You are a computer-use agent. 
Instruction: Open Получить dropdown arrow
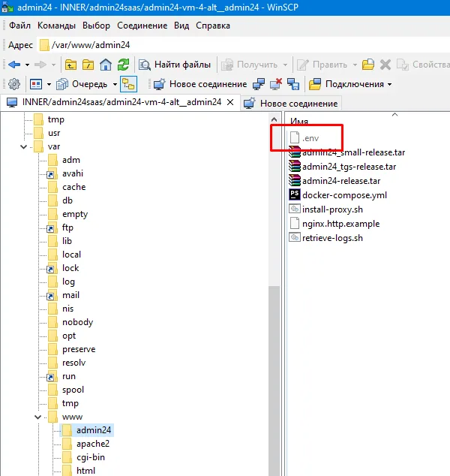pyautogui.click(x=285, y=65)
